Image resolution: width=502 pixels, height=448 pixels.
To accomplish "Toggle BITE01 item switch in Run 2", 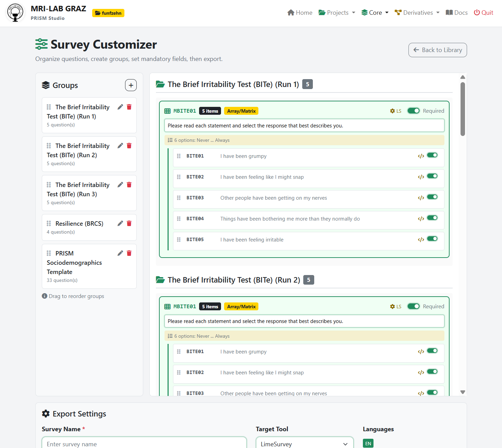I will pos(432,351).
